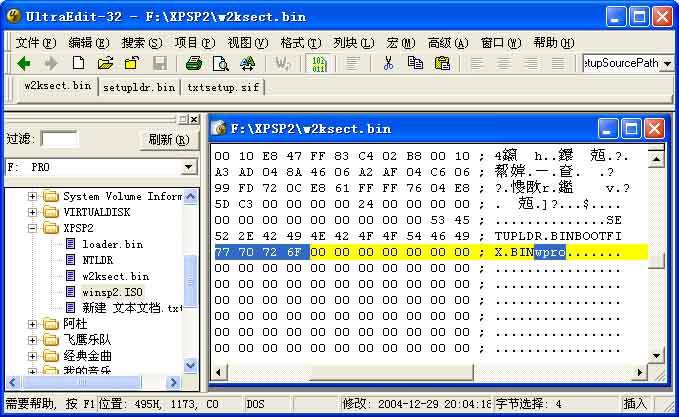
Task: Open print preview icon
Action: [221, 64]
